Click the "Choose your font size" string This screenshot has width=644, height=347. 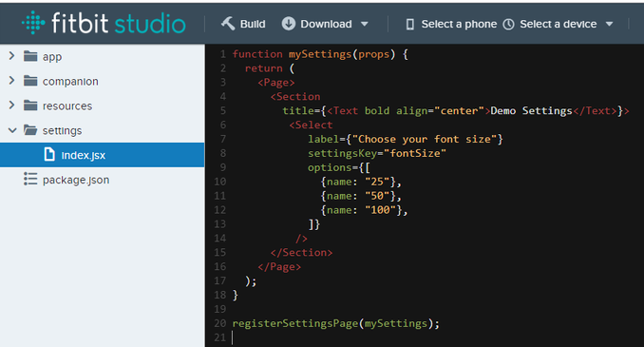[x=425, y=139]
